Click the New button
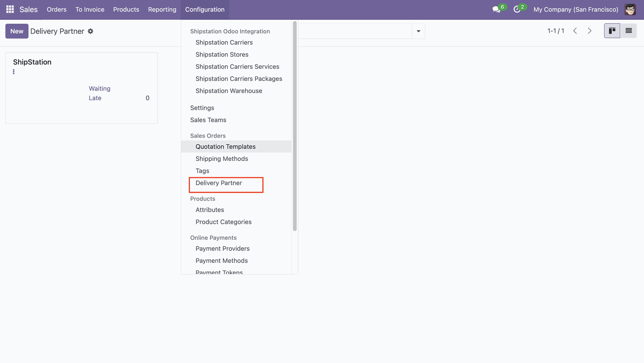644x363 pixels. (17, 31)
